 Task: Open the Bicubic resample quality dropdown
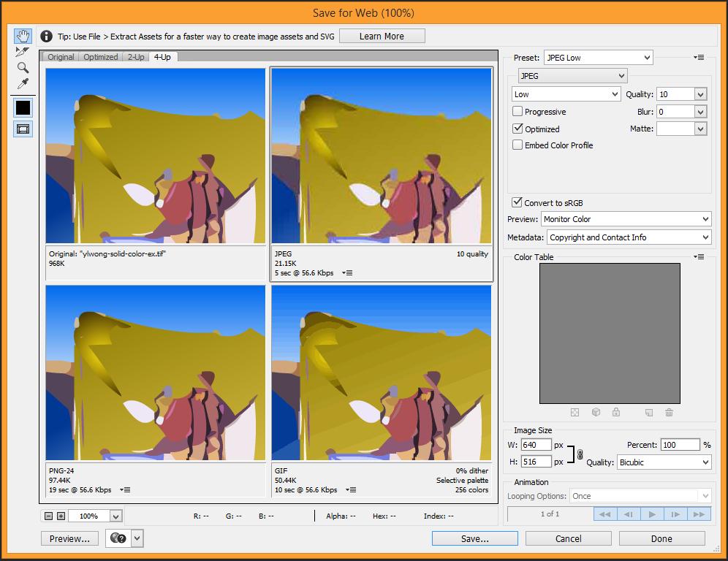coord(664,462)
